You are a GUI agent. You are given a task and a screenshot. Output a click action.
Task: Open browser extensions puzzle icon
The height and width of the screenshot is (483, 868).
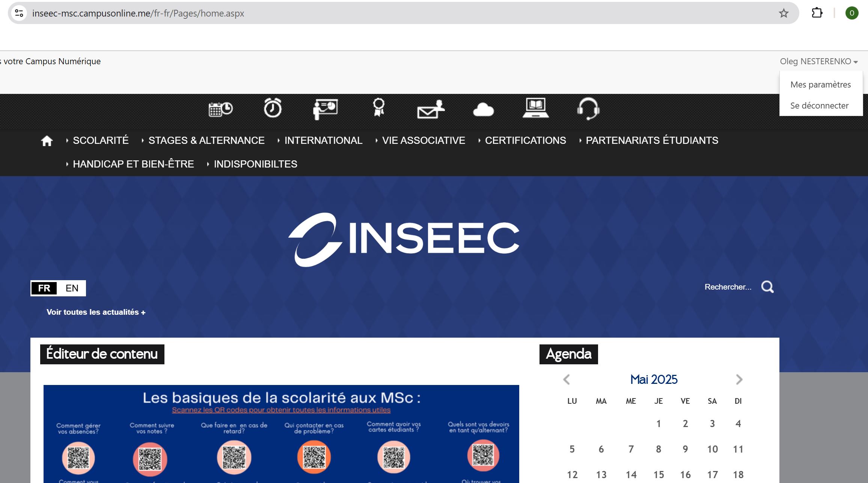tap(817, 13)
